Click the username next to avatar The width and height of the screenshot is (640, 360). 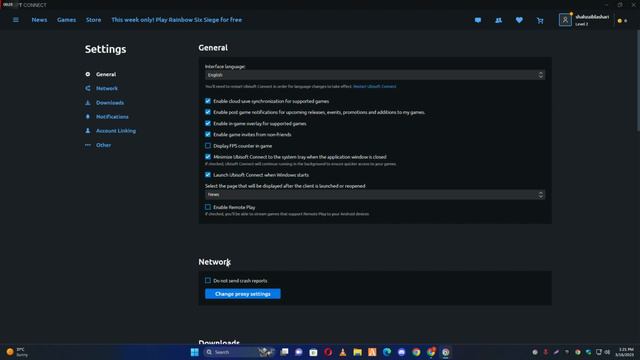pos(592,17)
